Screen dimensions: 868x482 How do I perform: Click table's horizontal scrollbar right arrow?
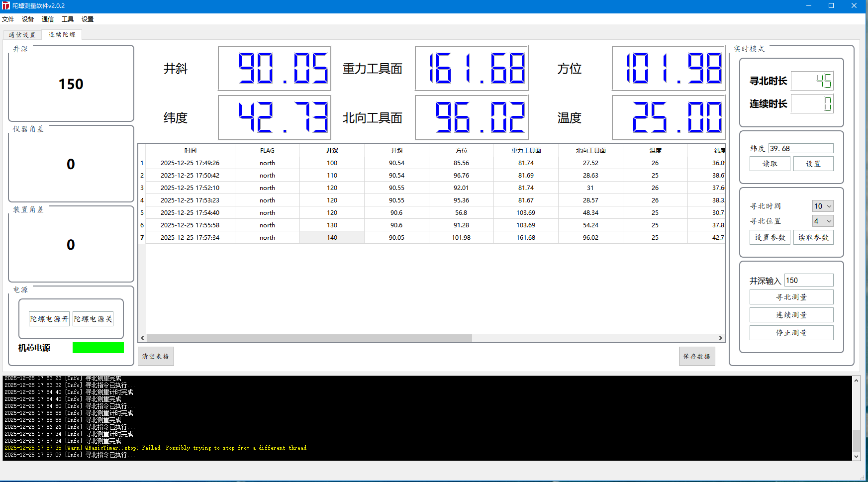tap(720, 338)
